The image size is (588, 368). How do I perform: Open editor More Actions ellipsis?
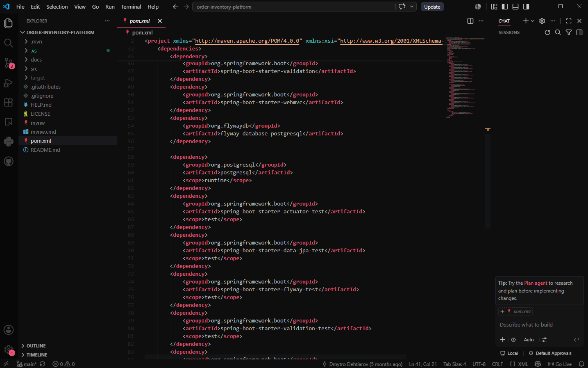pos(481,21)
